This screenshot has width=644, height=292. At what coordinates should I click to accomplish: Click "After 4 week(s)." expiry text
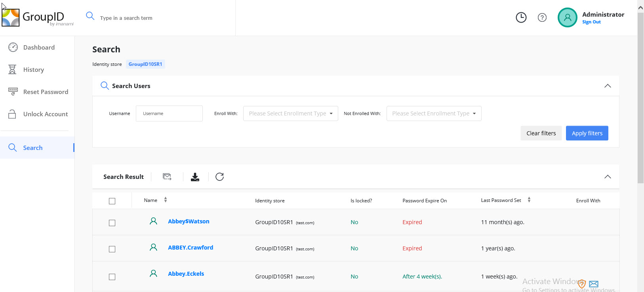pyautogui.click(x=422, y=277)
